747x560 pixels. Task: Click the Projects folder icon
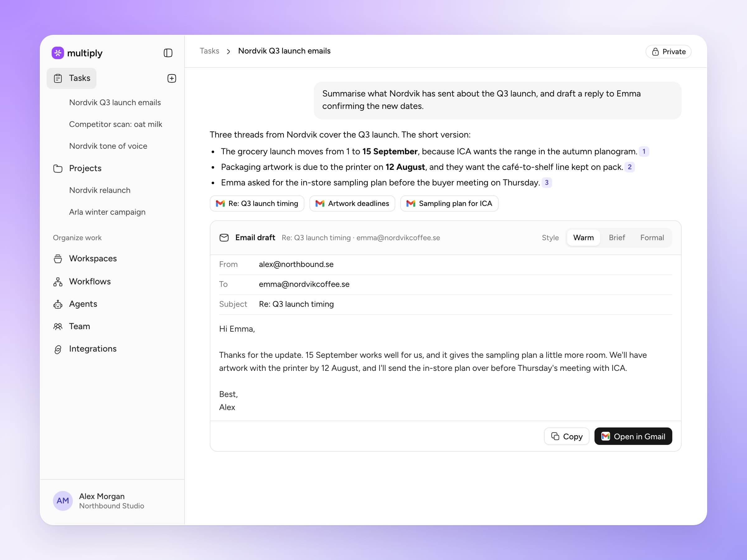[58, 168]
